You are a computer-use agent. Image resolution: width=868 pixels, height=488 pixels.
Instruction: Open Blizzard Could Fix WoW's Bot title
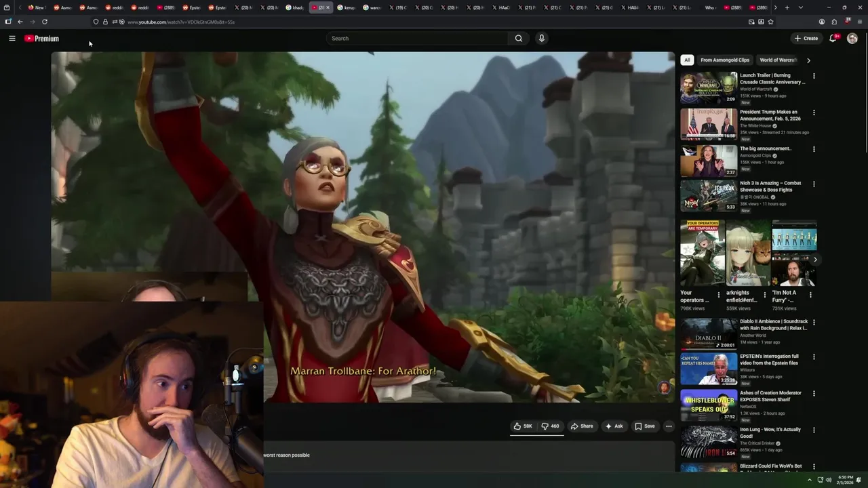771,466
